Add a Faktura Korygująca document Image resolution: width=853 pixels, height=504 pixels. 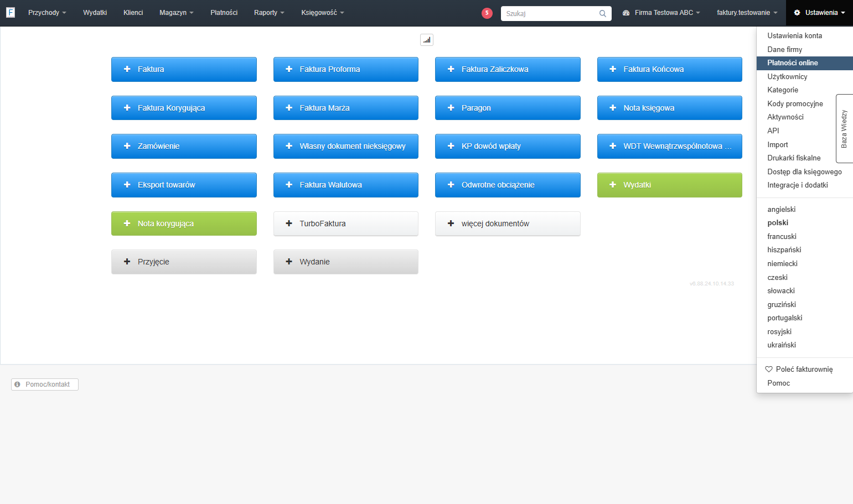184,108
